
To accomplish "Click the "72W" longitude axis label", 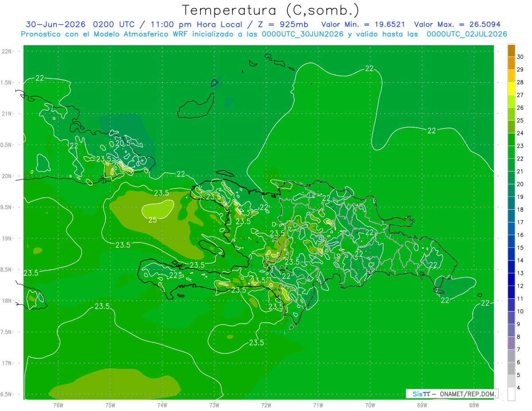I will 266,405.
